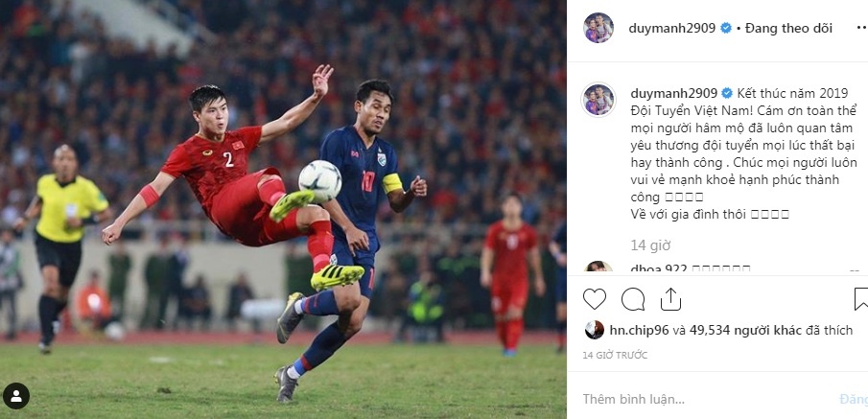Open the duymanh2909 profile picture in the header

(598, 28)
